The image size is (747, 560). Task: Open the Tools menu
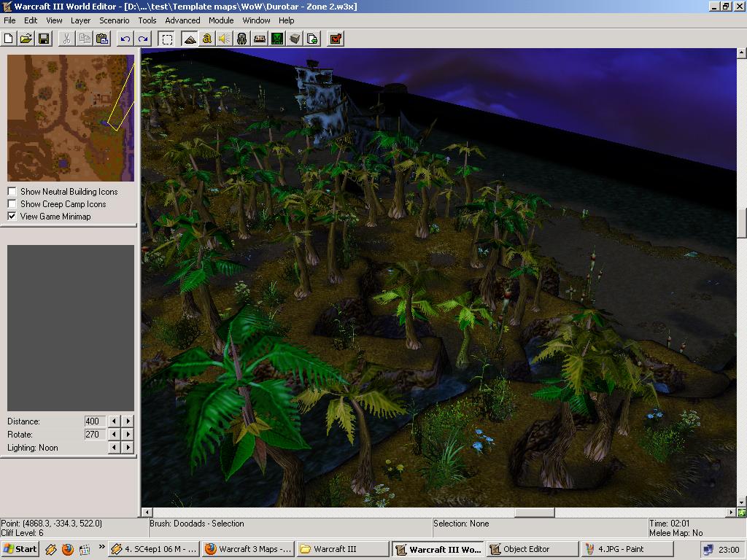(x=147, y=20)
